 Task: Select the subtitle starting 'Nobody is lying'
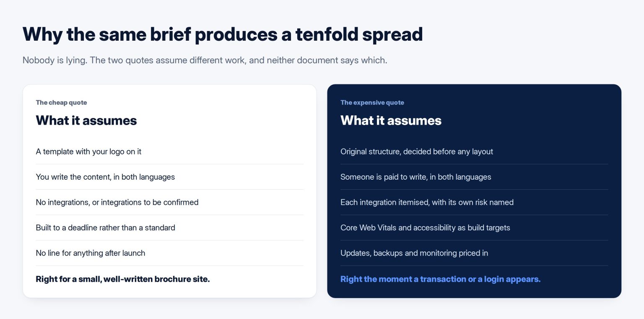205,60
